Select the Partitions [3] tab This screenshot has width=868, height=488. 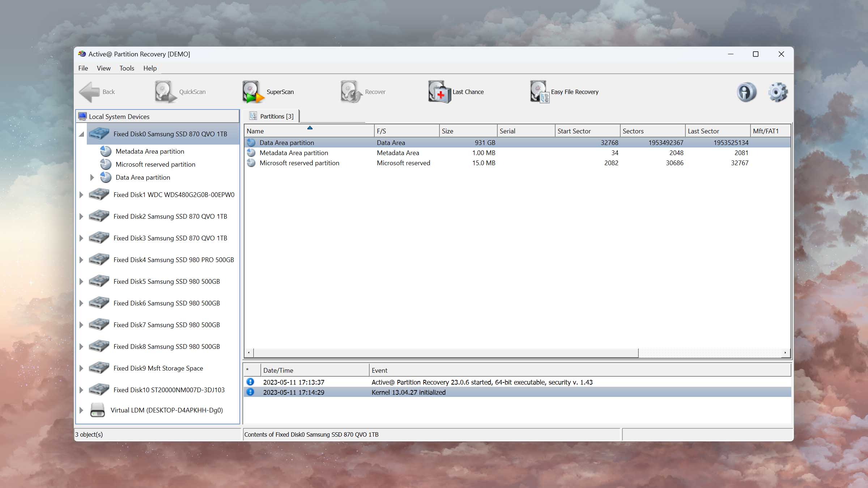(271, 116)
